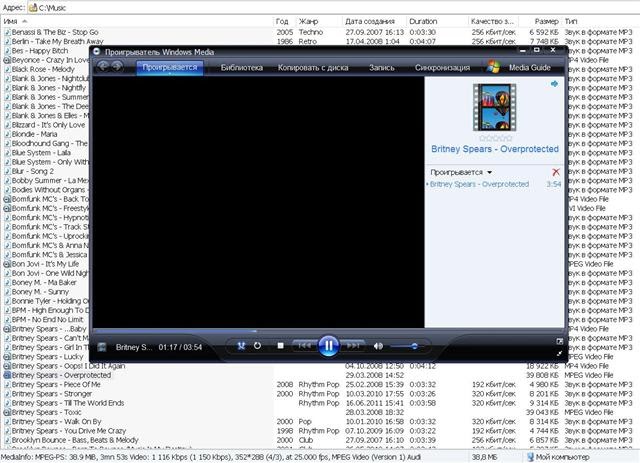Select Britney Spears - Till The World Ends
Screen dimensions: 640x463
click(68, 403)
